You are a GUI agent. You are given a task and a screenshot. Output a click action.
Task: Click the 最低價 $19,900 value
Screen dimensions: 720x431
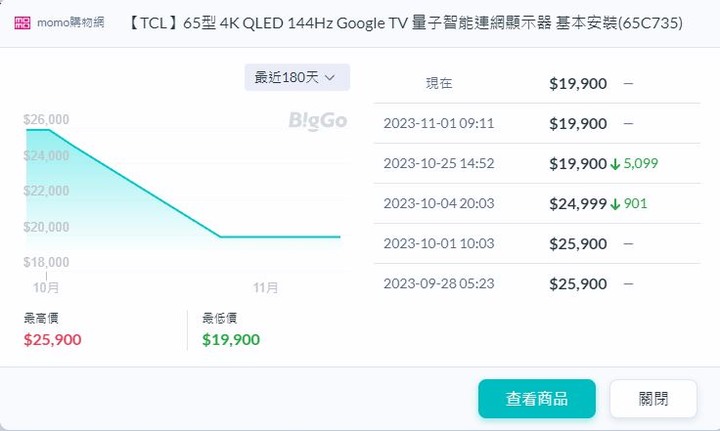click(x=231, y=340)
